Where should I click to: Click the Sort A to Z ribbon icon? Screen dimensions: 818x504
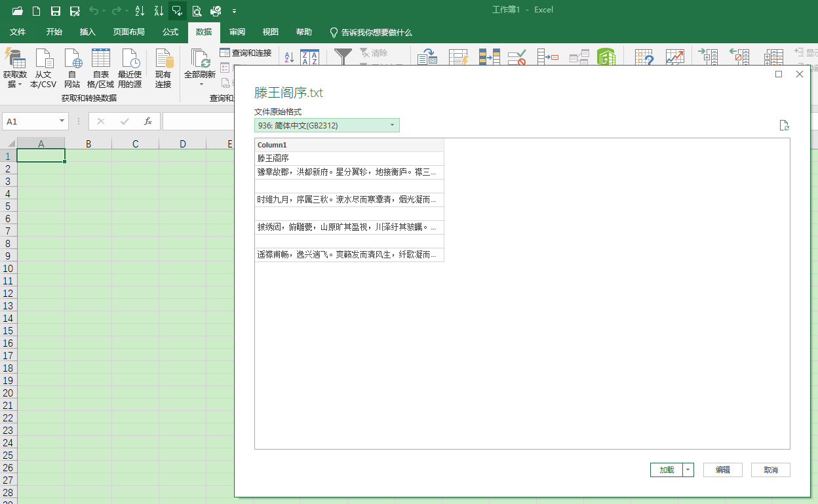[x=289, y=58]
